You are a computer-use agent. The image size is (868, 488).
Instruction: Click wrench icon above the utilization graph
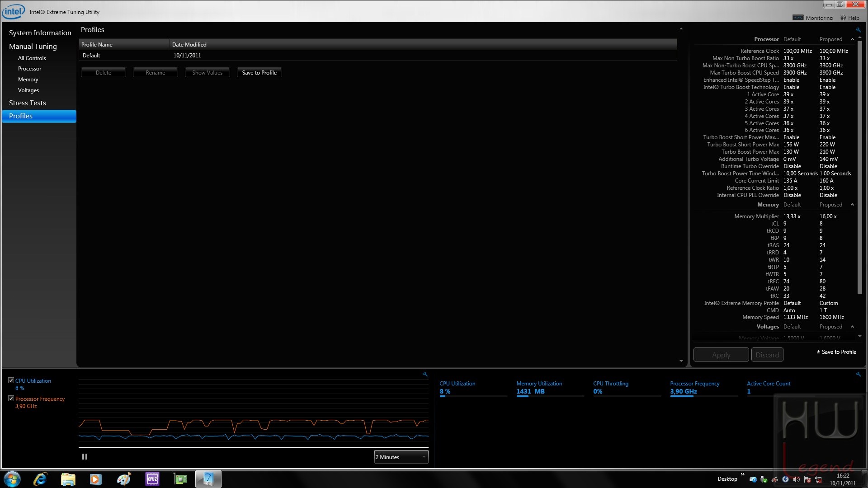425,374
